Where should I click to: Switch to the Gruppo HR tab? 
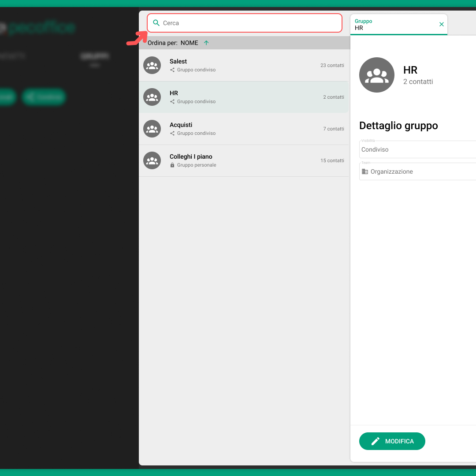(x=392, y=24)
